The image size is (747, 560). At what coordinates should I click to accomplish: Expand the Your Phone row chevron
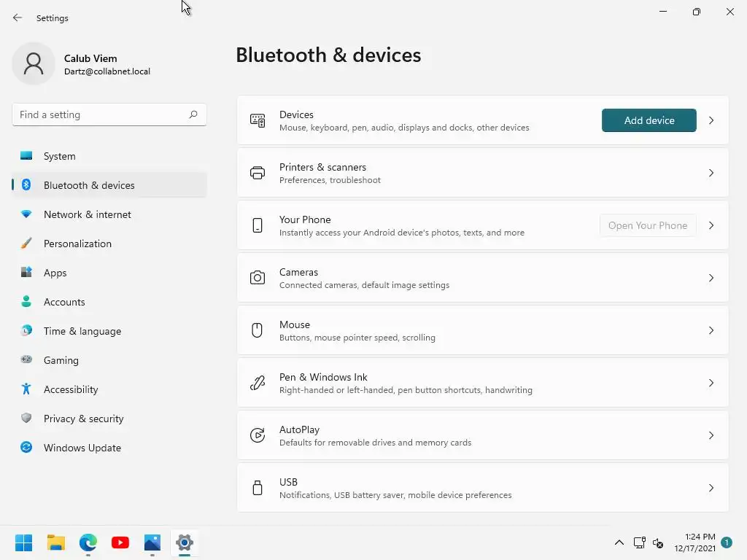[x=711, y=225]
